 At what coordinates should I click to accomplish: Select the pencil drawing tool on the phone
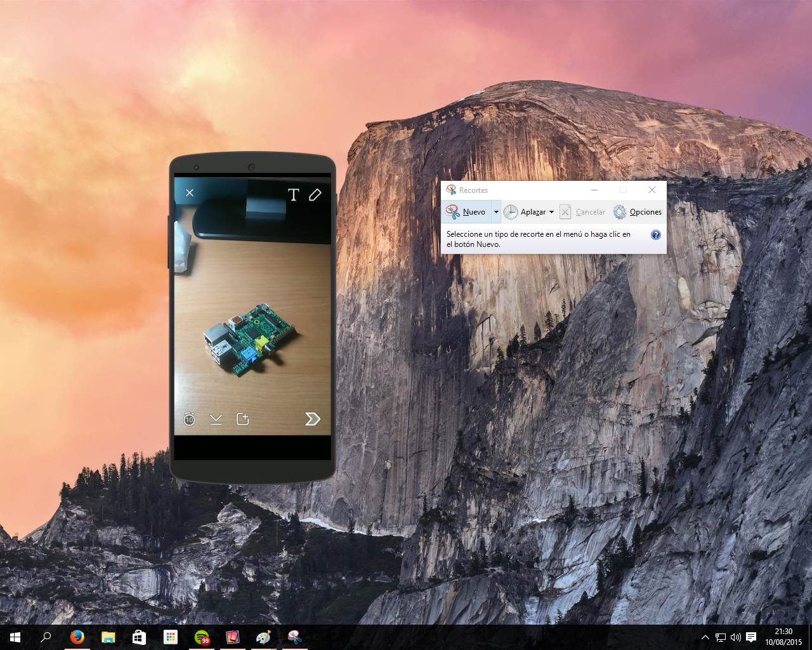(x=315, y=195)
